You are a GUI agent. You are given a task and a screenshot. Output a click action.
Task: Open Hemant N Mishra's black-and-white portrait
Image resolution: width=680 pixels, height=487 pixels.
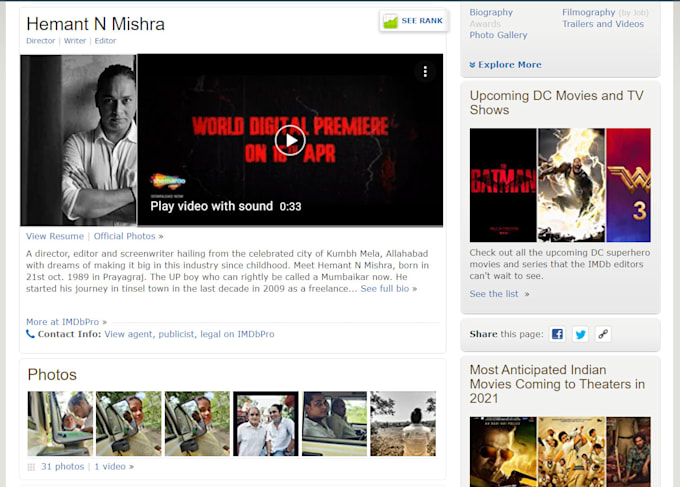78,140
